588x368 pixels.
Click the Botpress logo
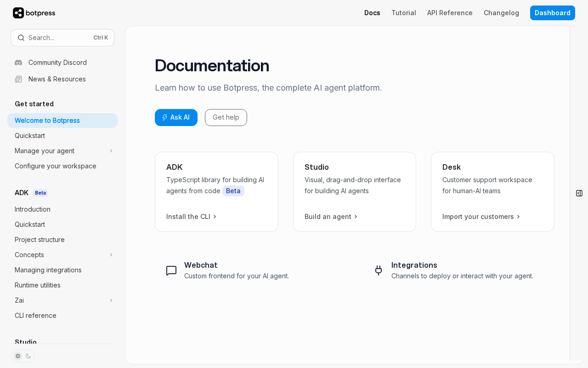point(34,13)
